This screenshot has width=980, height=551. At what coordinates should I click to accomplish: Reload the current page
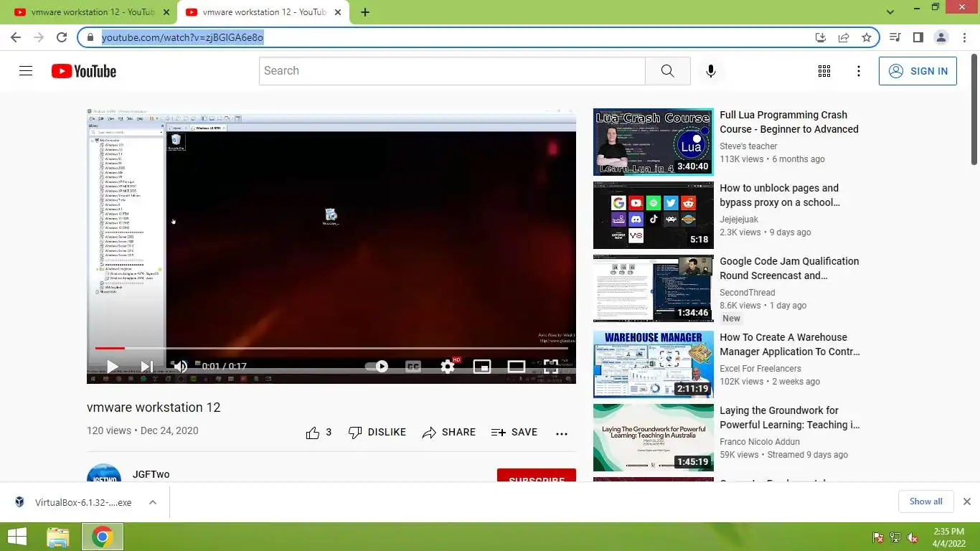click(62, 37)
